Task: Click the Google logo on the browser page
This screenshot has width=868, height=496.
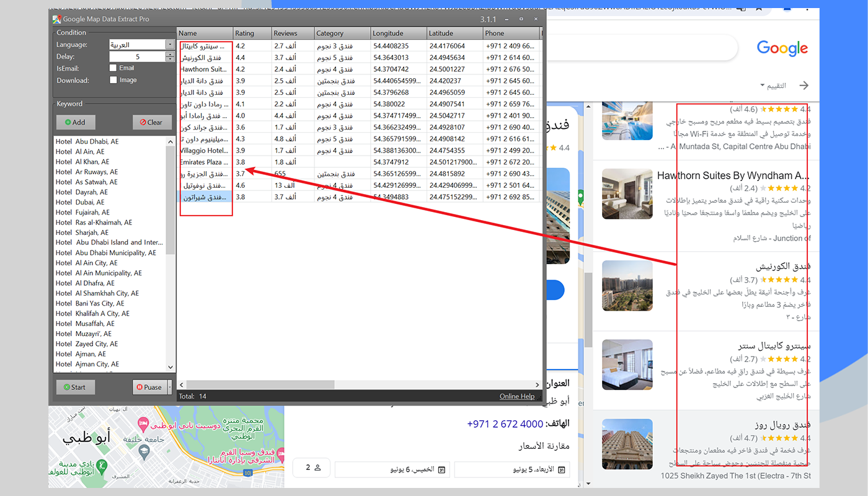Action: click(782, 48)
